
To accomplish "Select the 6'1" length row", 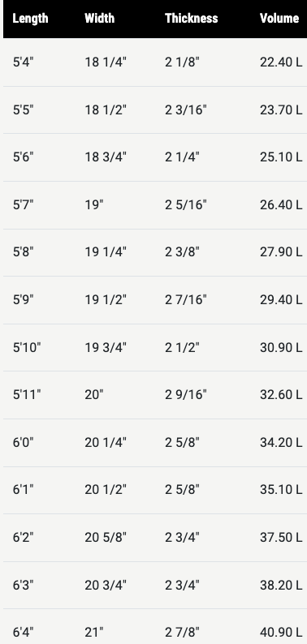I will (155, 490).
